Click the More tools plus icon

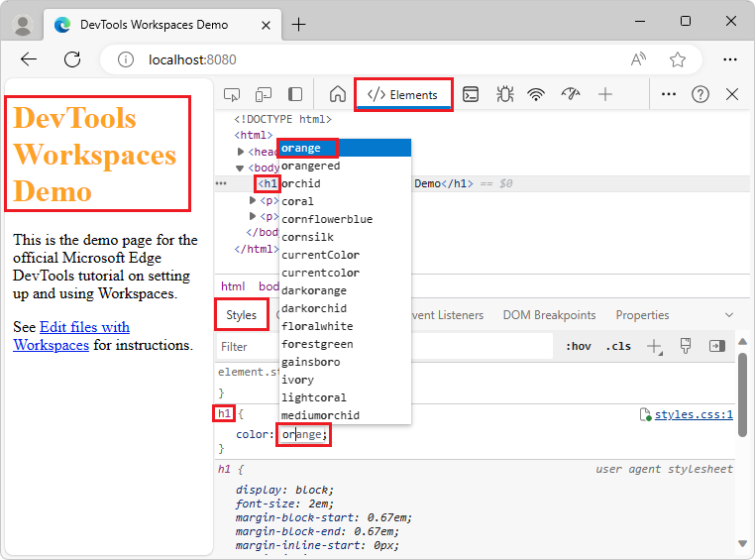pos(605,94)
